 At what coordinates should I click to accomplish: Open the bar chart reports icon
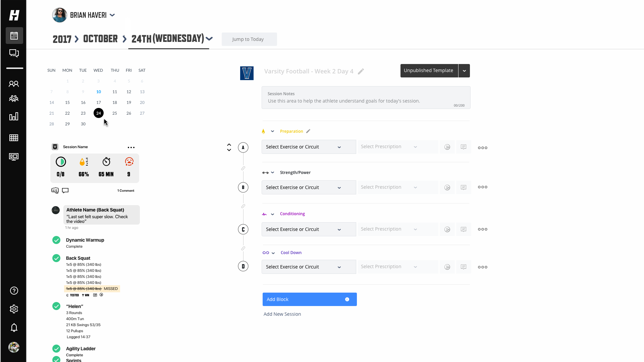(14, 116)
